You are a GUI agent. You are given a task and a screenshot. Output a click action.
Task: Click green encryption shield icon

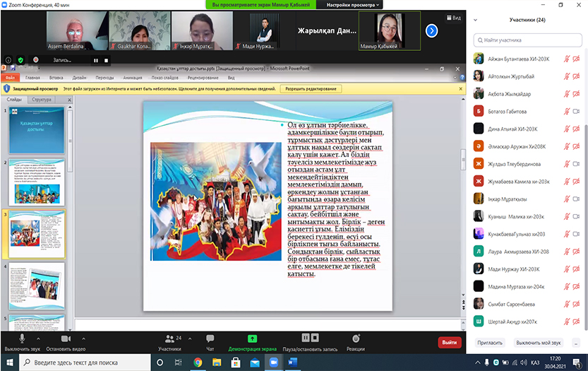[x=20, y=60]
